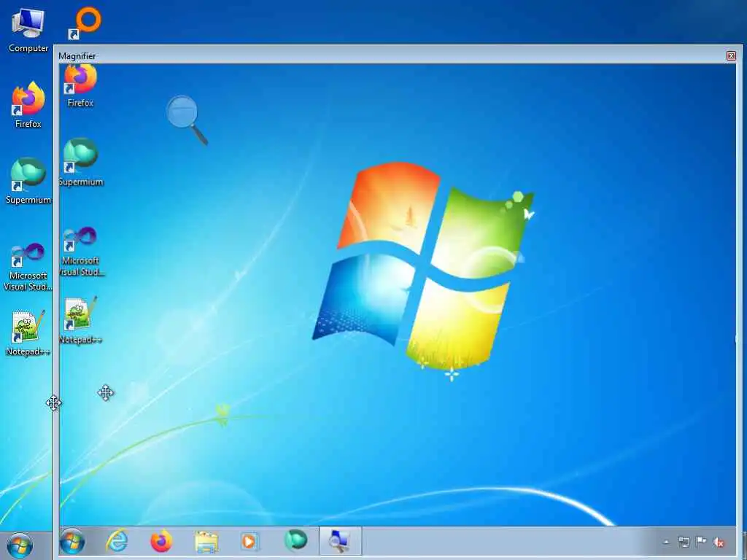Select the Notepad++ shortcut left of Magnifier window
The width and height of the screenshot is (747, 560).
click(x=28, y=333)
